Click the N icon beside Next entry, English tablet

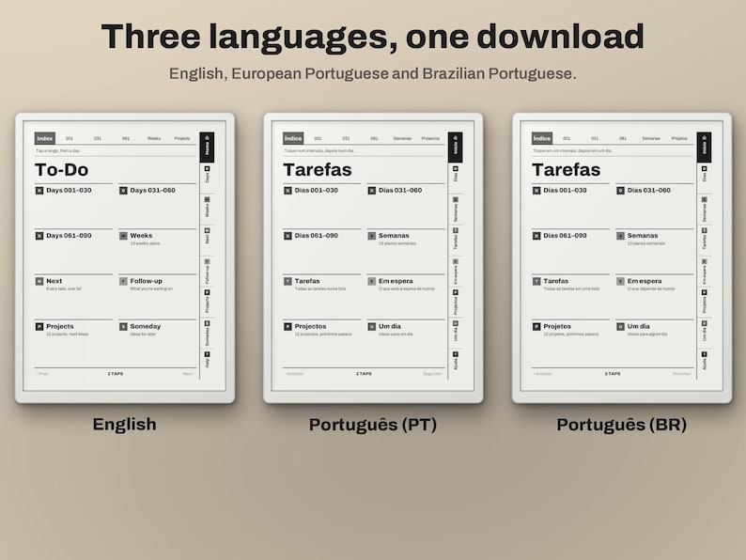(x=39, y=281)
